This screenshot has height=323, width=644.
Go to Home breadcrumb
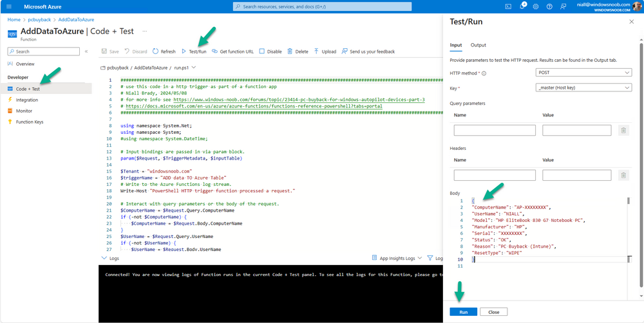(14, 20)
